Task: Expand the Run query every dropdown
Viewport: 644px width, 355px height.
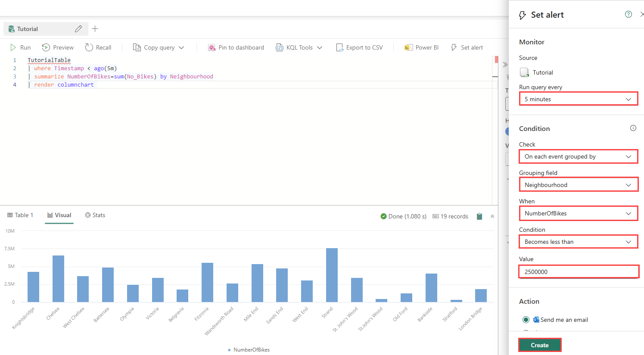Action: tap(578, 99)
